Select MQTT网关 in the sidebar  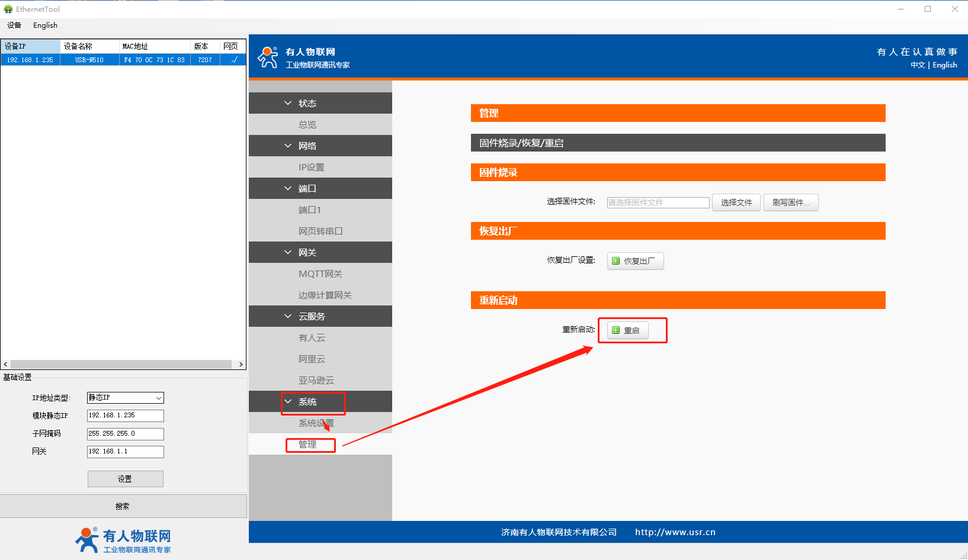[x=320, y=273]
